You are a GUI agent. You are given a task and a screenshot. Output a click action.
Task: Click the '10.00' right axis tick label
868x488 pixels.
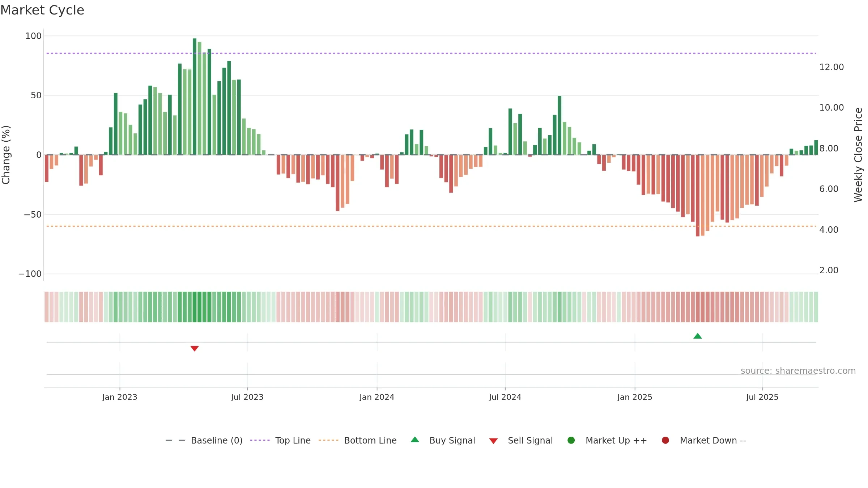[831, 107]
